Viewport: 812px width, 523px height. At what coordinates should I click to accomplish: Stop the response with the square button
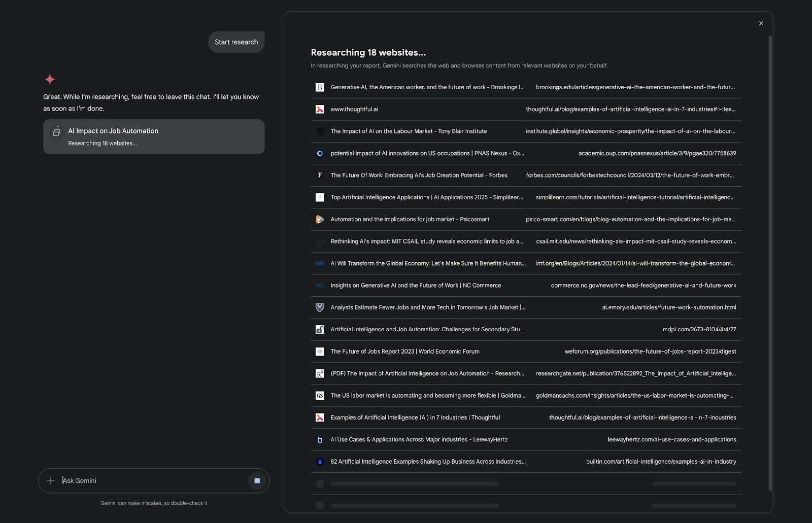click(x=257, y=480)
